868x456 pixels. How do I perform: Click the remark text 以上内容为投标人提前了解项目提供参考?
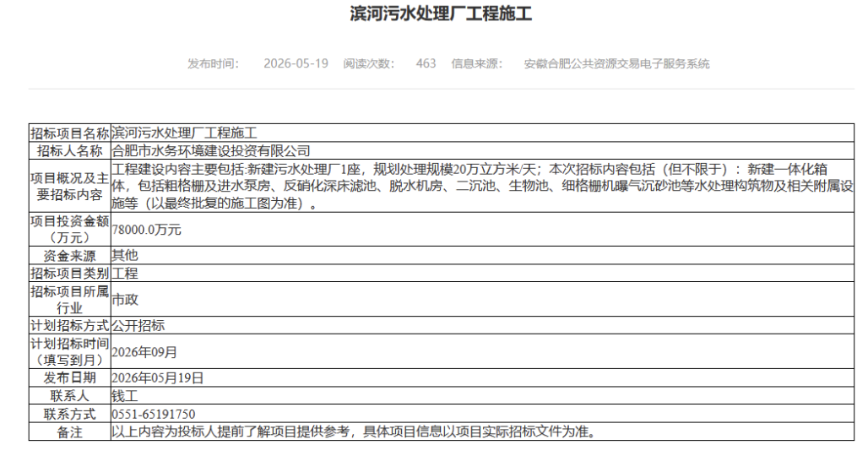click(x=231, y=432)
